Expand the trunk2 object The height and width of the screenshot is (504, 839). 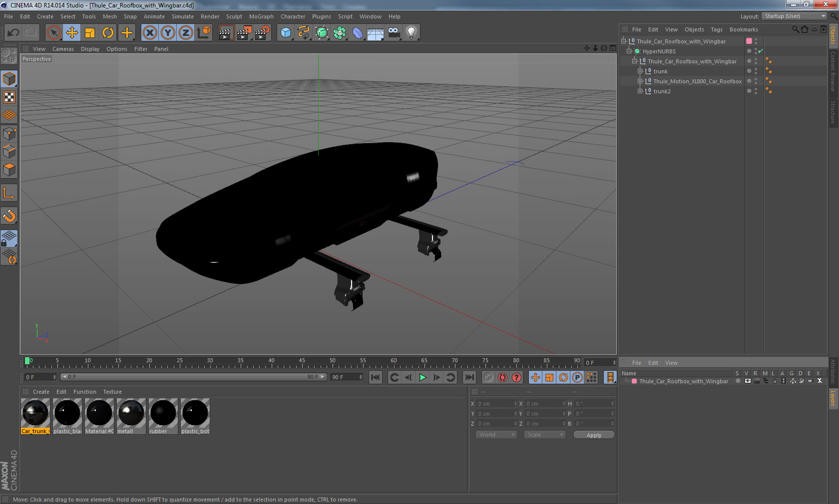tap(640, 91)
